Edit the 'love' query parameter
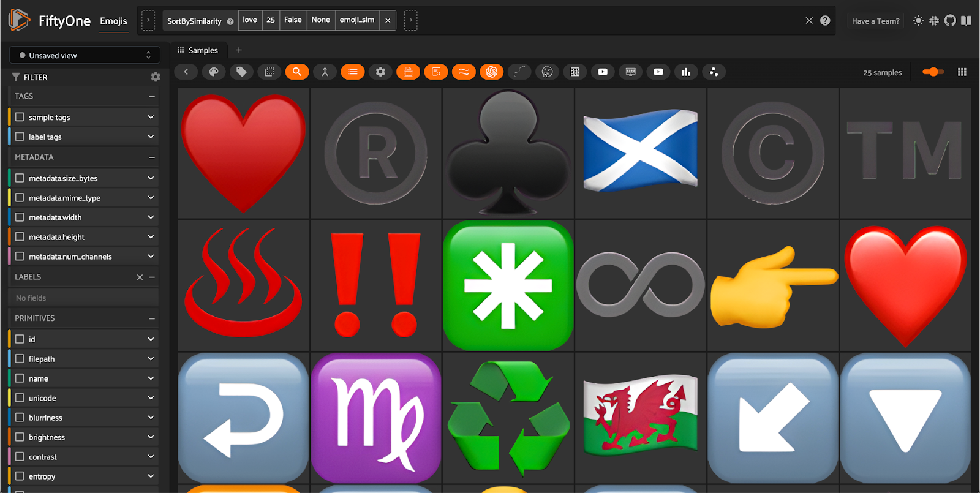The width and height of the screenshot is (980, 493). tap(250, 20)
